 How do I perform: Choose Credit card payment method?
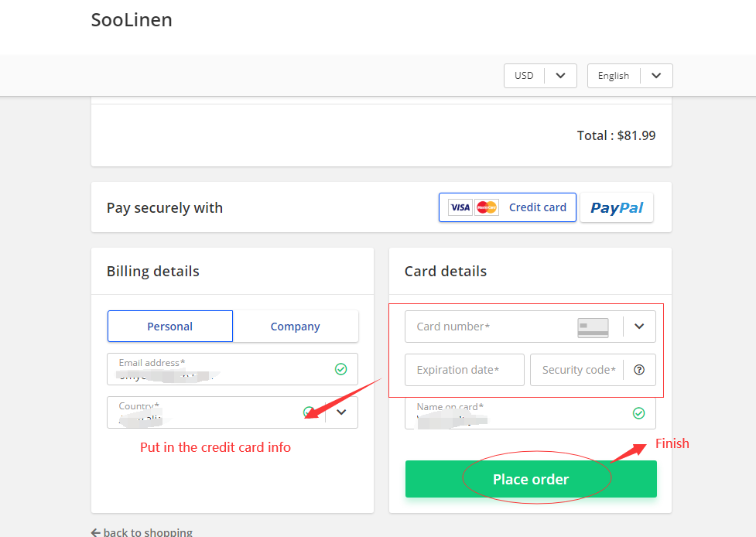507,207
